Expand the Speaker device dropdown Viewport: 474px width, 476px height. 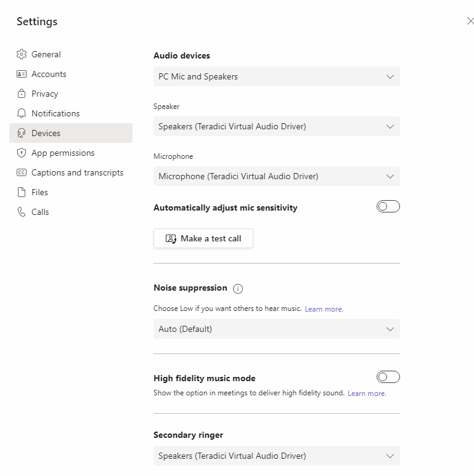276,126
